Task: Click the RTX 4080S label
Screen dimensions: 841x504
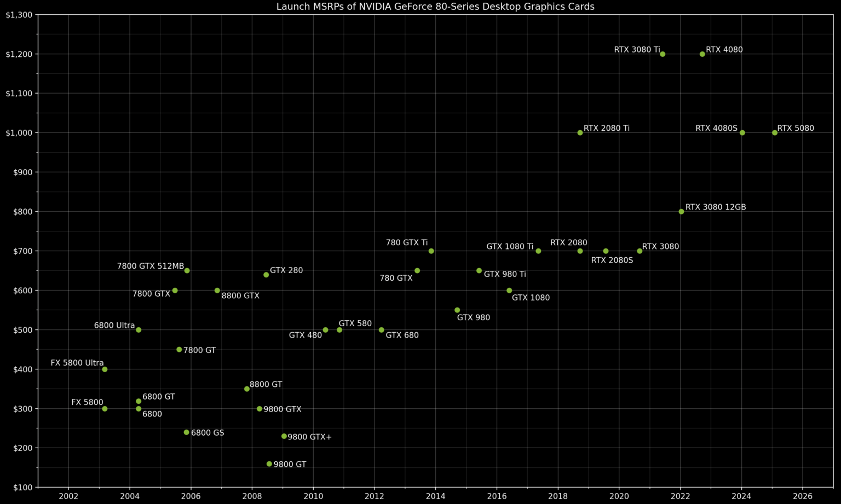Action: (716, 129)
